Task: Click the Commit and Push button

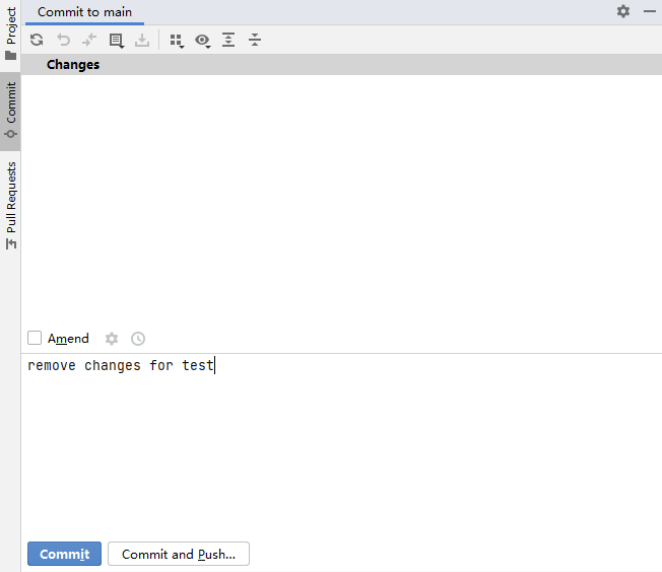Action: pyautogui.click(x=179, y=553)
